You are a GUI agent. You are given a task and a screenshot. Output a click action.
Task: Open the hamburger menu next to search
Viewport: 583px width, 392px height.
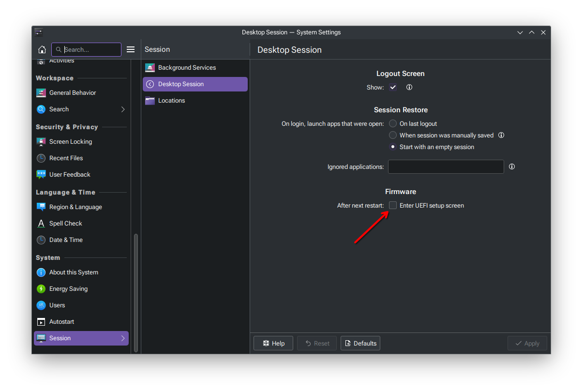pos(131,49)
